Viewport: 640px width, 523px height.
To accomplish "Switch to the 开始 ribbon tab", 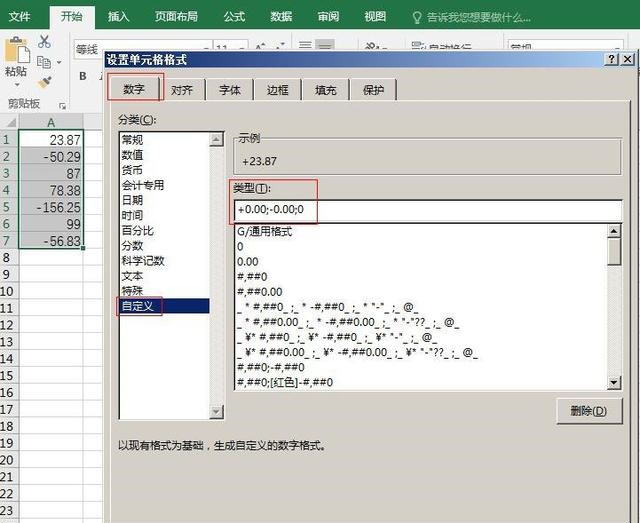I will tap(72, 17).
